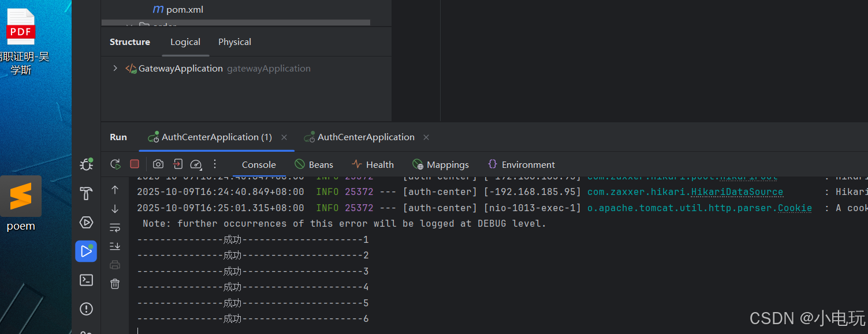Click the 16:24:40.849 log timestamp
Screen dimensions: 868x334
(x=221, y=192)
